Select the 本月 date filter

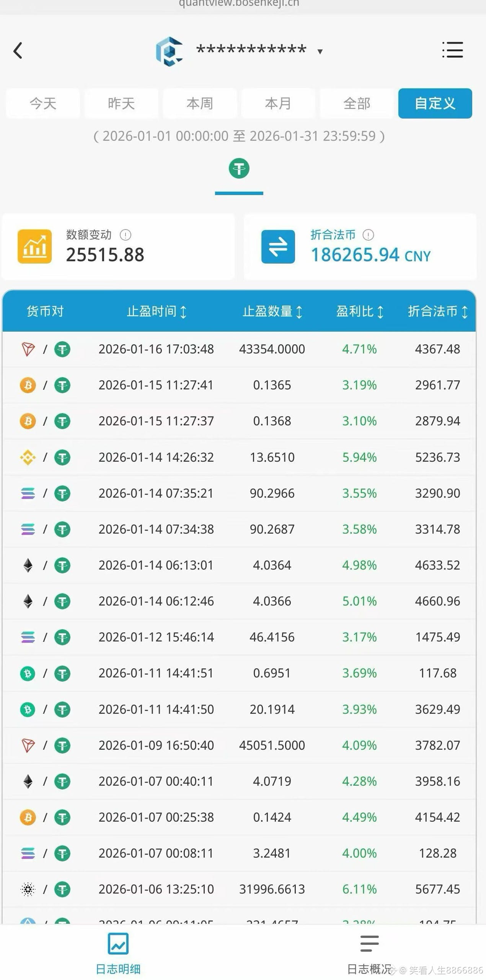pos(278,103)
